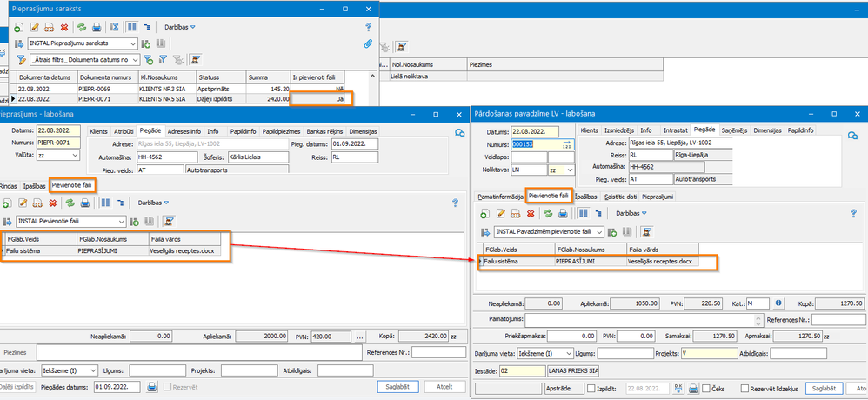Image resolution: width=868 pixels, height=400 pixels.
Task: Click Projekts field containing V
Action: click(709, 353)
